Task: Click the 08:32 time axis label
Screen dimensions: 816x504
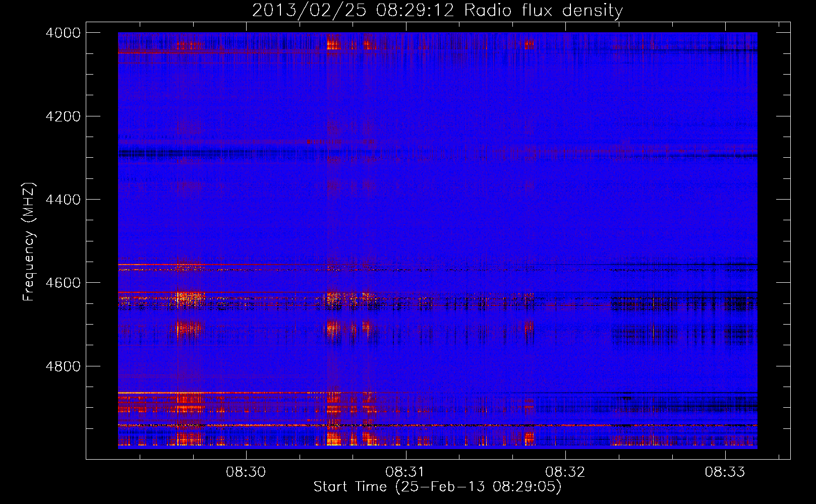Action: [x=565, y=472]
